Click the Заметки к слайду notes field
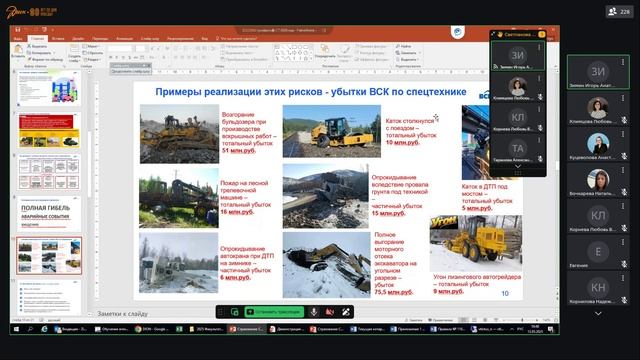This screenshot has height=360, width=640. (x=122, y=313)
